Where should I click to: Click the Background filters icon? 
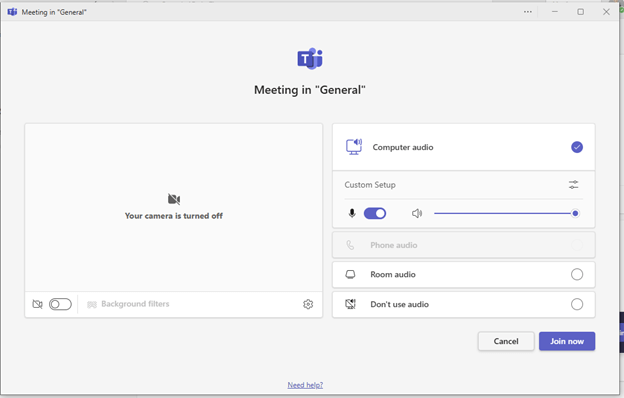tap(92, 304)
